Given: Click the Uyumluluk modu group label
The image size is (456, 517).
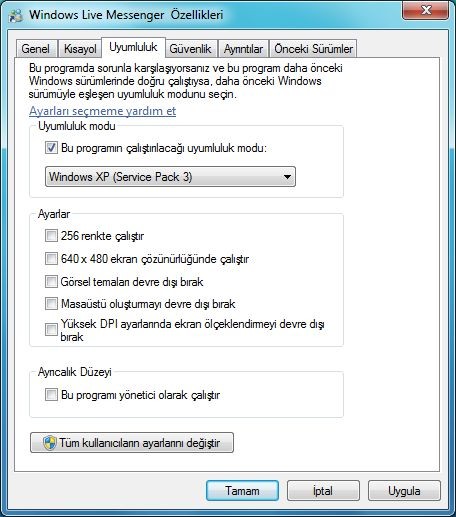Looking at the screenshot, I should click(77, 126).
